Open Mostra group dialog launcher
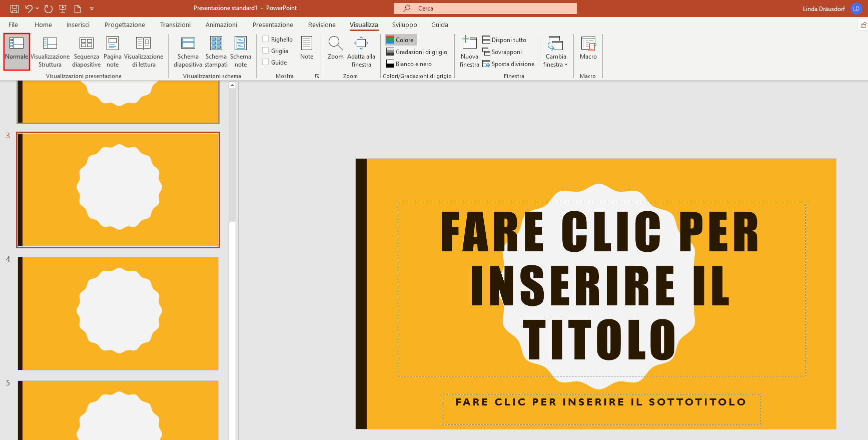Screen dimensions: 868x440 [317, 76]
